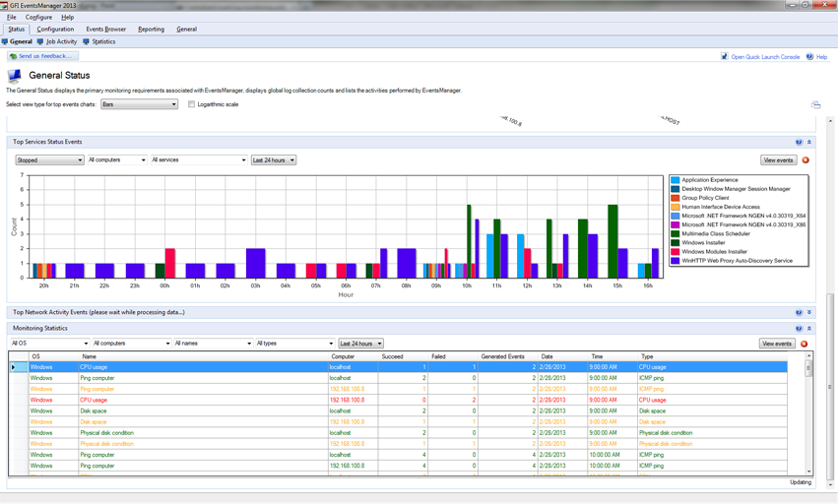838x504 pixels.
Task: Sort by the OS column header
Action: coord(53,356)
